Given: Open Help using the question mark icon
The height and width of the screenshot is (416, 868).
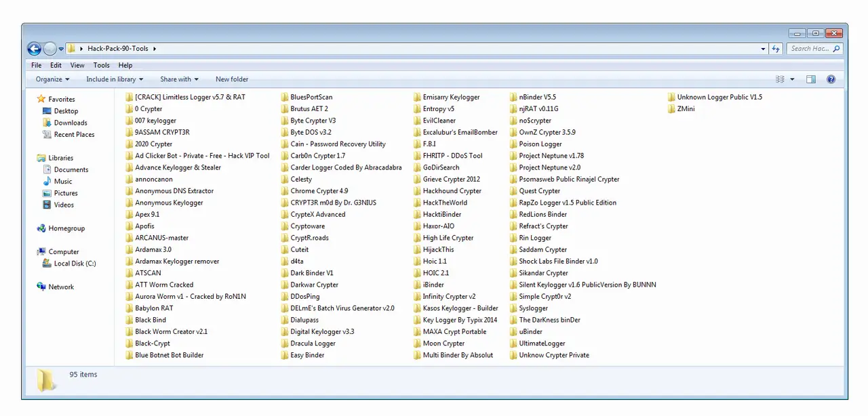Looking at the screenshot, I should [x=831, y=79].
